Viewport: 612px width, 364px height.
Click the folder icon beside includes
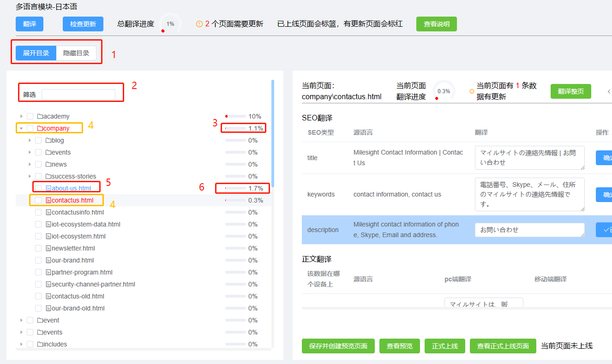(x=40, y=344)
